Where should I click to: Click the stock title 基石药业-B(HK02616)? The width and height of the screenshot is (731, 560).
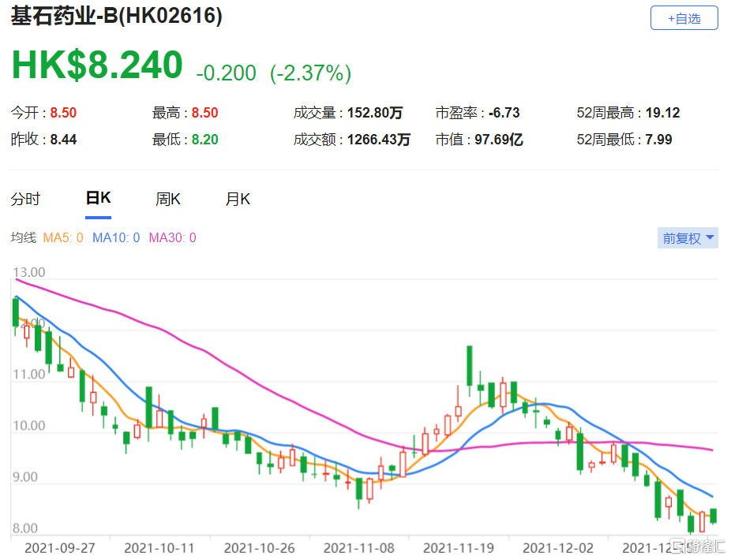tap(116, 17)
